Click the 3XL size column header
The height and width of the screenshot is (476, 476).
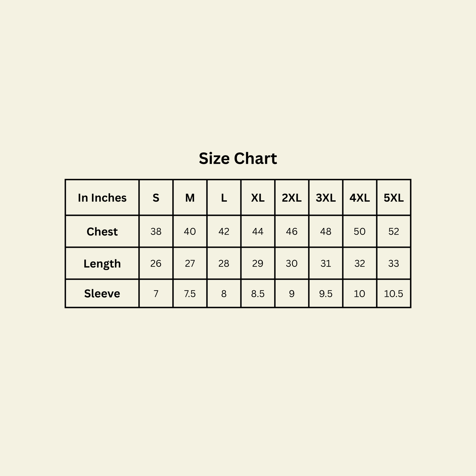coord(325,198)
